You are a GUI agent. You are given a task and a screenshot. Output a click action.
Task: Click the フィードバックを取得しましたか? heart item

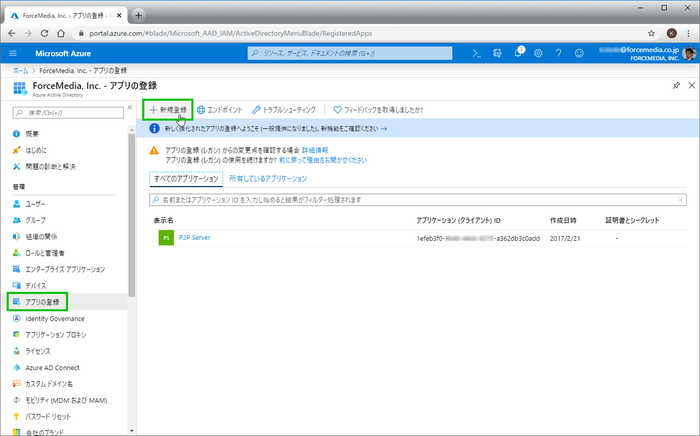point(378,110)
